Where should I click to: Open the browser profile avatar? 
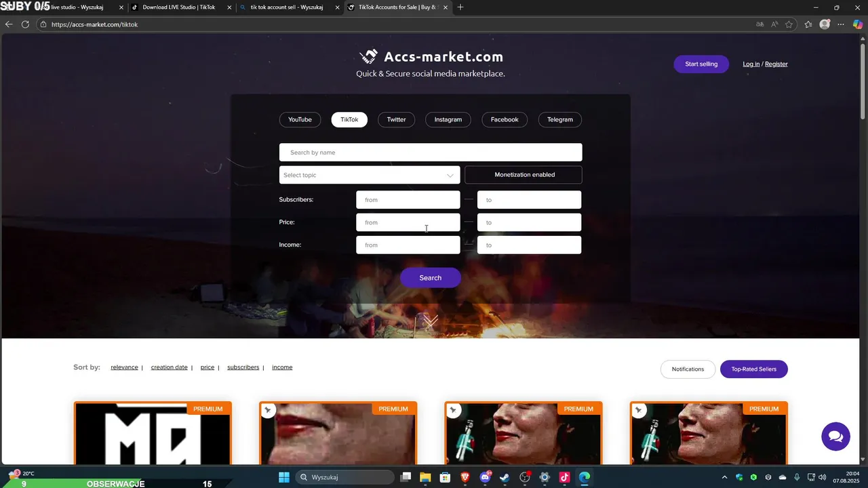point(825,24)
